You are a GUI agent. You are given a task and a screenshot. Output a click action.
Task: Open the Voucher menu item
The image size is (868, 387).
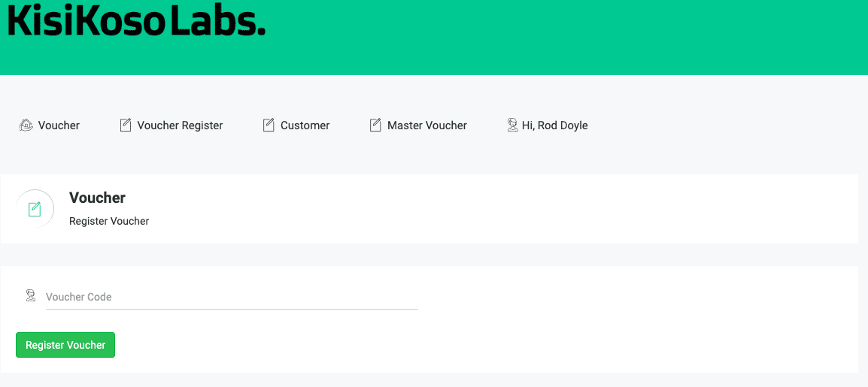click(59, 125)
